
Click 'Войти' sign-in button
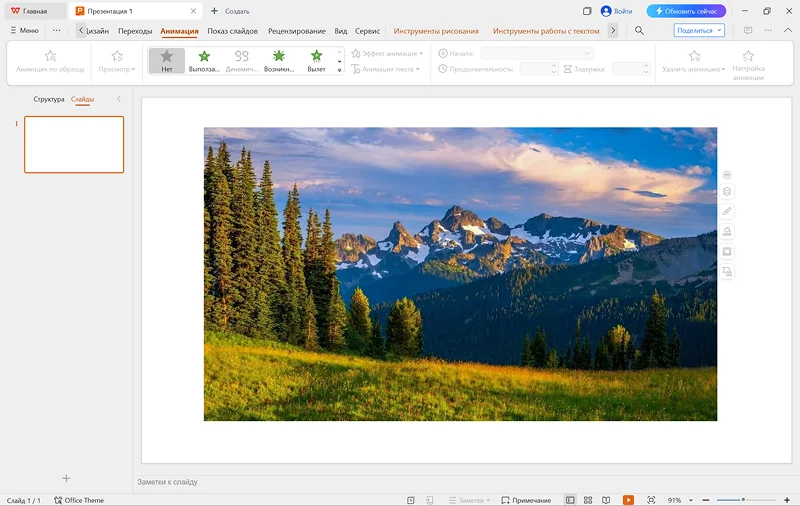(616, 11)
